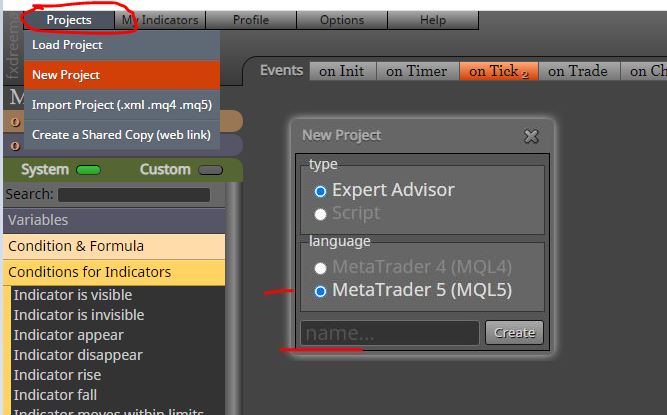Select the 'Indicator is invisible' block
Viewport: 667px width, 415px height.
pos(79,315)
